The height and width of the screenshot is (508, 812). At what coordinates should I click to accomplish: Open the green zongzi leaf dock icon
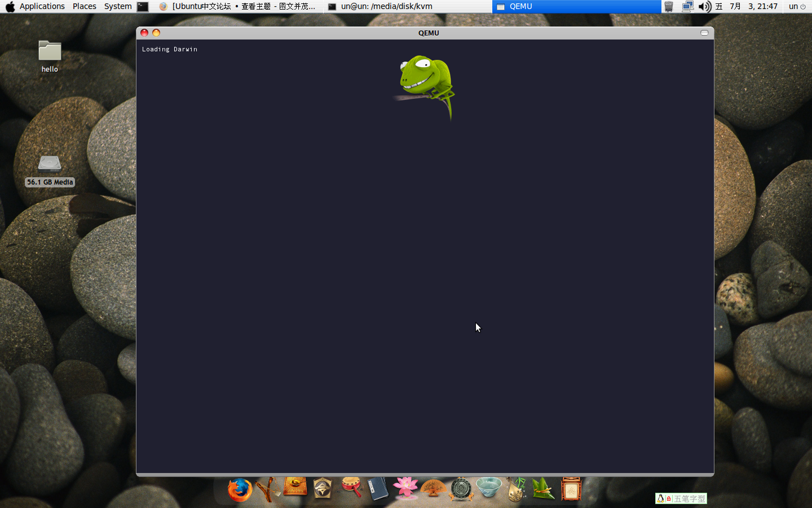pyautogui.click(x=543, y=489)
